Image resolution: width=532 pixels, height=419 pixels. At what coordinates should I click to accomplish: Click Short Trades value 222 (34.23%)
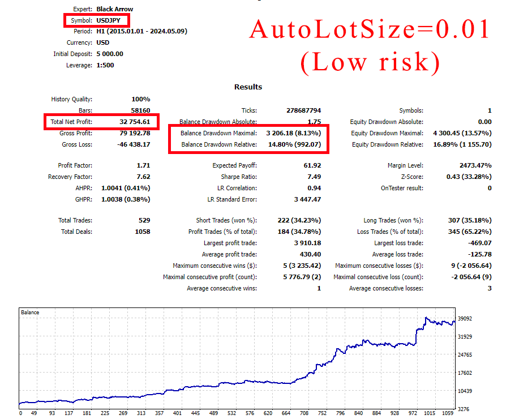299,220
